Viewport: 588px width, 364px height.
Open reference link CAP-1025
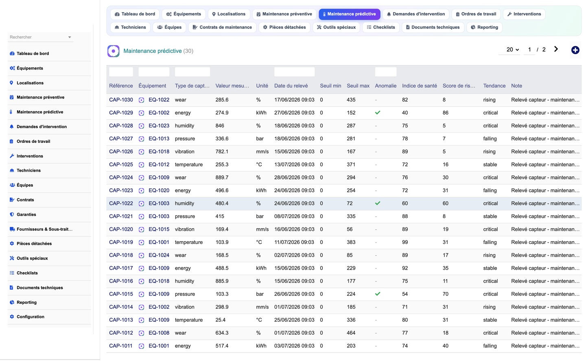point(121,165)
